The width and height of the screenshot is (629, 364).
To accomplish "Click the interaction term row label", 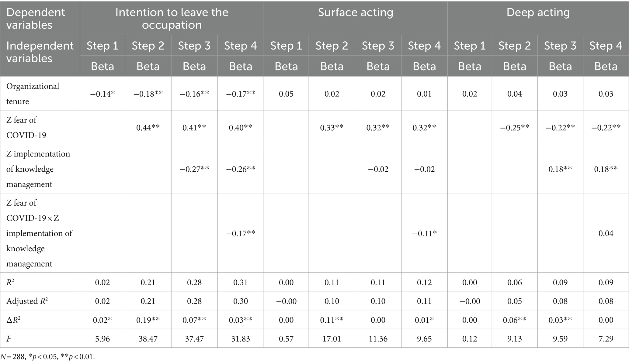I will pyautogui.click(x=39, y=233).
